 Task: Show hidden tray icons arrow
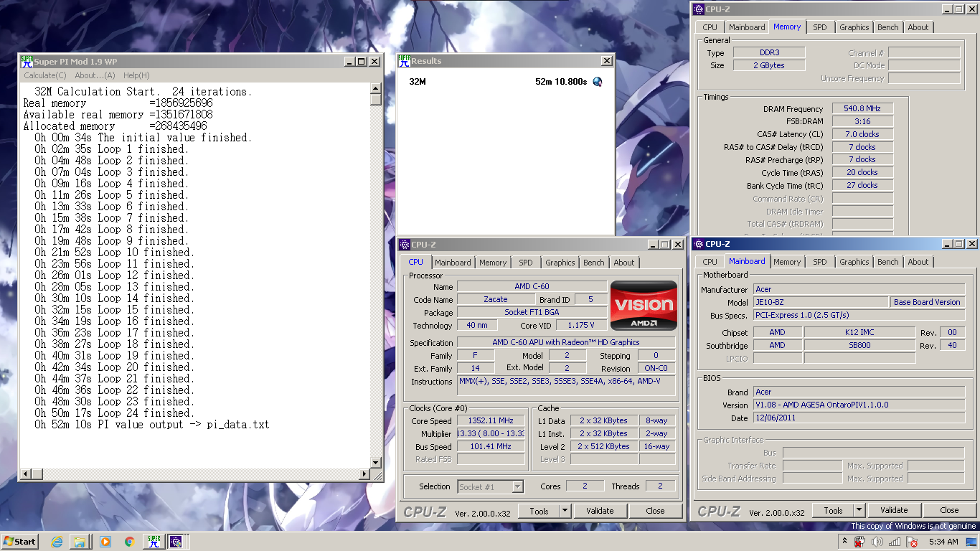[x=845, y=542]
